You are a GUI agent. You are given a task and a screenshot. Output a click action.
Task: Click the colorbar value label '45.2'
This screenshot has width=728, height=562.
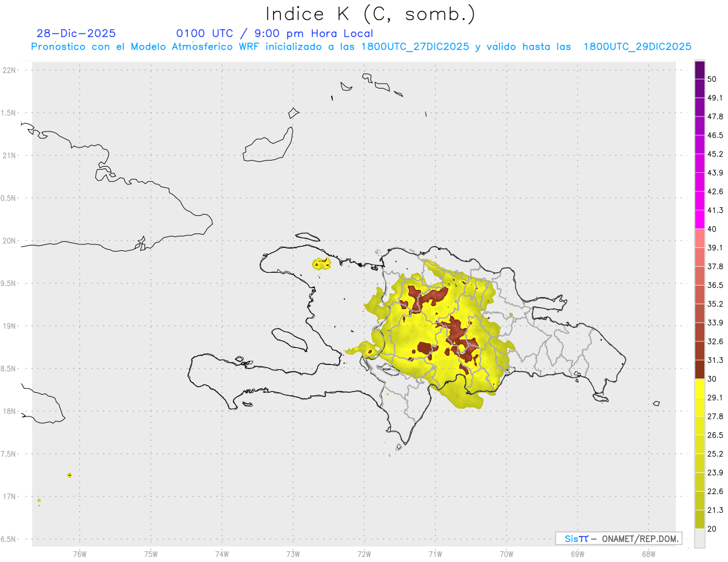pyautogui.click(x=715, y=154)
